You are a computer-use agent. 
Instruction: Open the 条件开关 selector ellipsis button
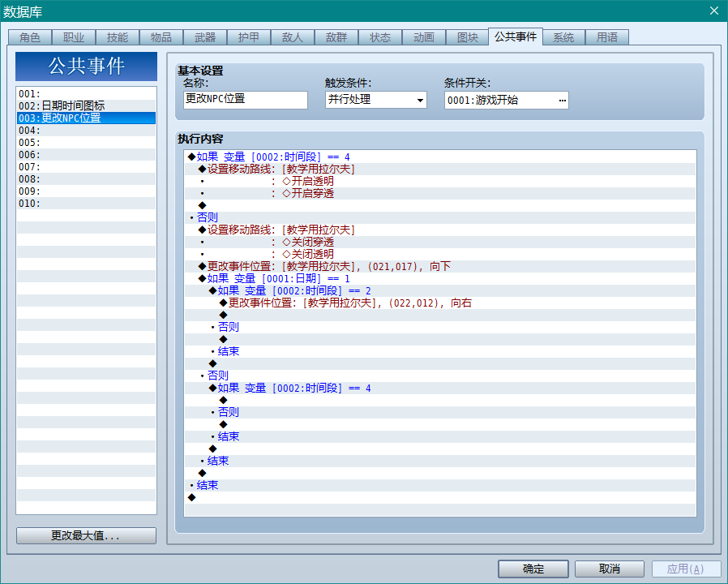(x=563, y=101)
